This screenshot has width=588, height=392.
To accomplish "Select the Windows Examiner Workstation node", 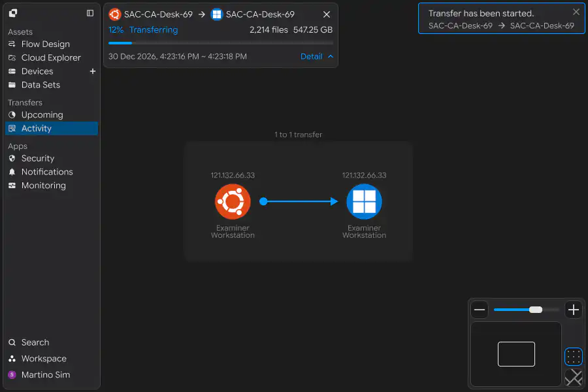I will (x=364, y=201).
